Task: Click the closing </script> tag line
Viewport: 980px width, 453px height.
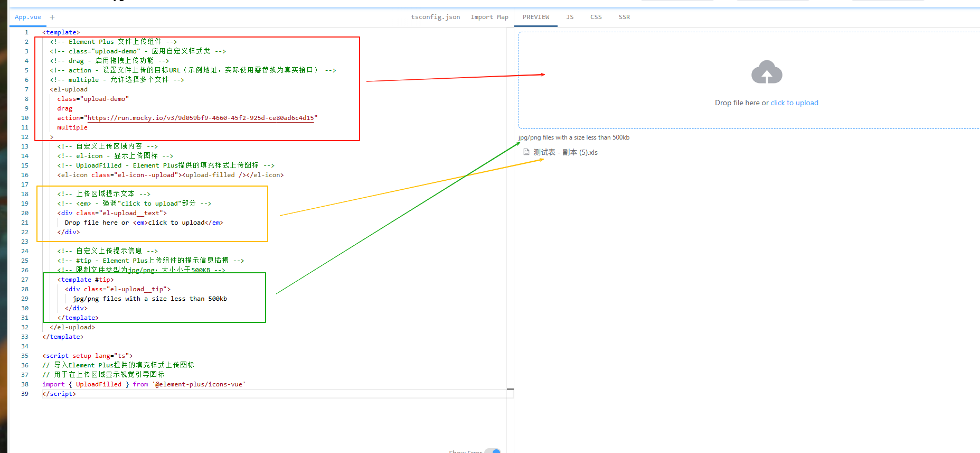Action: [x=59, y=394]
